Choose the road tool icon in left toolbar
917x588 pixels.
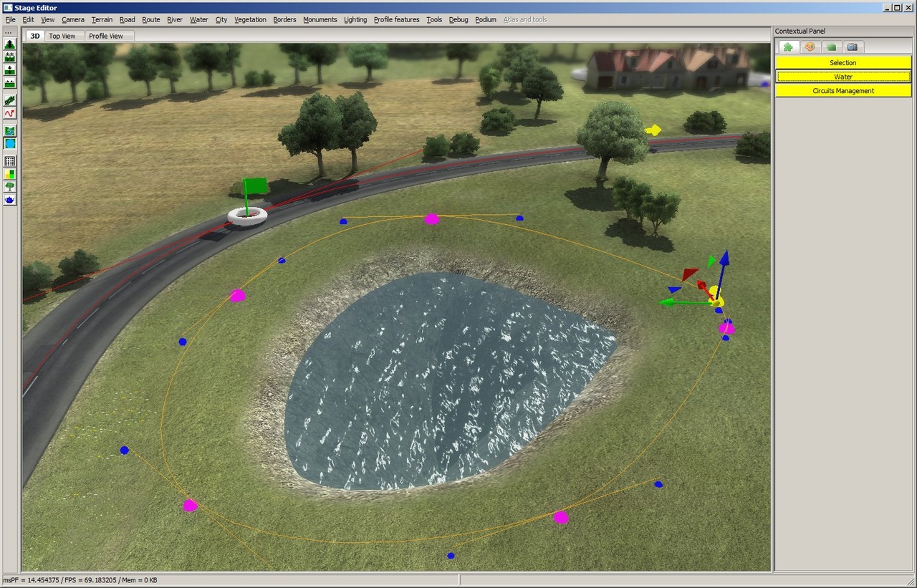click(10, 100)
